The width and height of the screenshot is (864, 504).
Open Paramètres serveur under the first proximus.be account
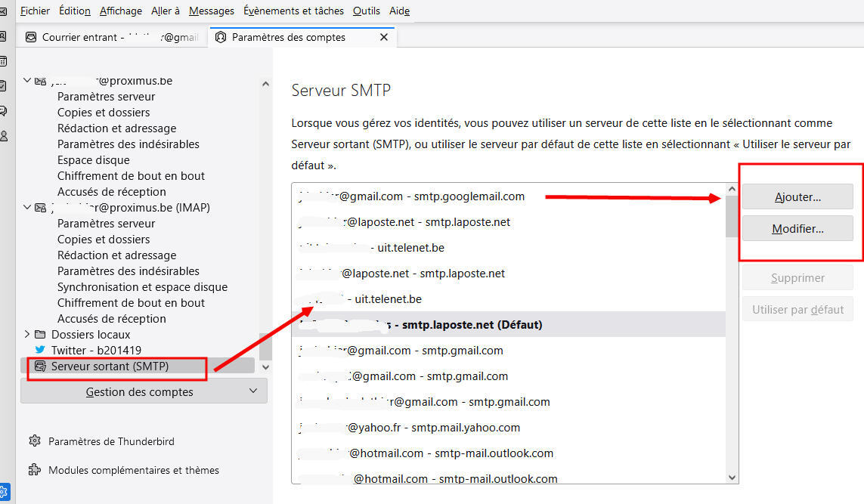(107, 97)
